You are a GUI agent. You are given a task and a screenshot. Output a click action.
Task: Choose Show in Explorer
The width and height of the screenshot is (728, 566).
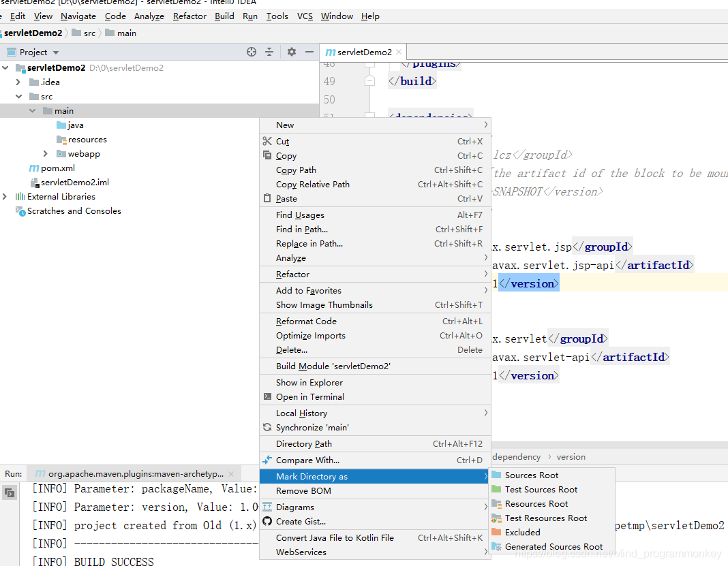pyautogui.click(x=375, y=382)
